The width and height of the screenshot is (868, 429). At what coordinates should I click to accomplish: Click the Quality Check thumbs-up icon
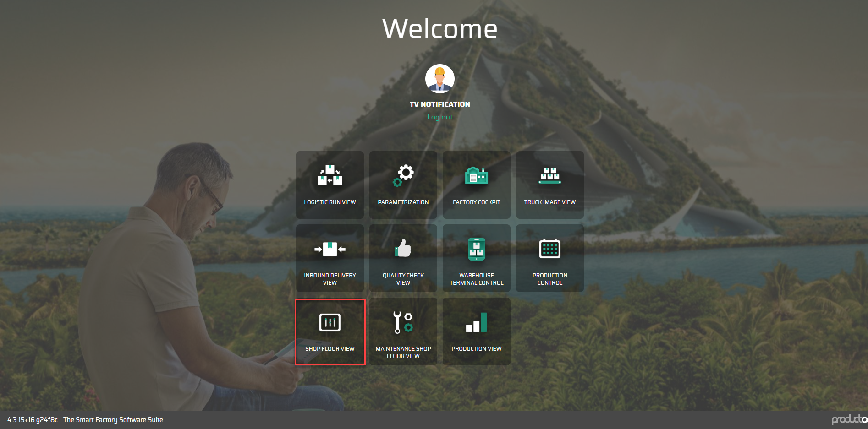[x=403, y=249]
